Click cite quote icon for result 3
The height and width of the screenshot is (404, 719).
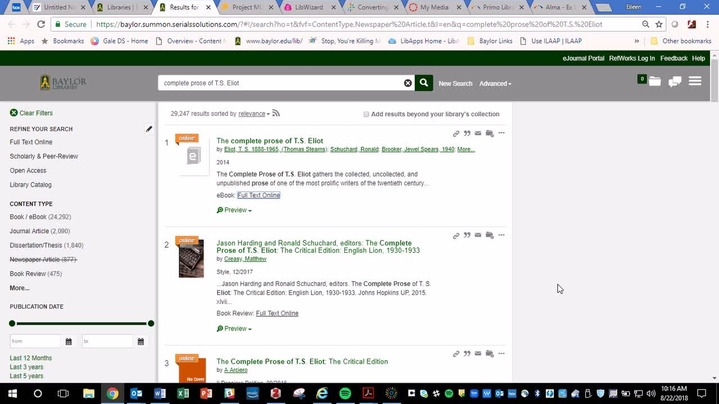(x=467, y=354)
